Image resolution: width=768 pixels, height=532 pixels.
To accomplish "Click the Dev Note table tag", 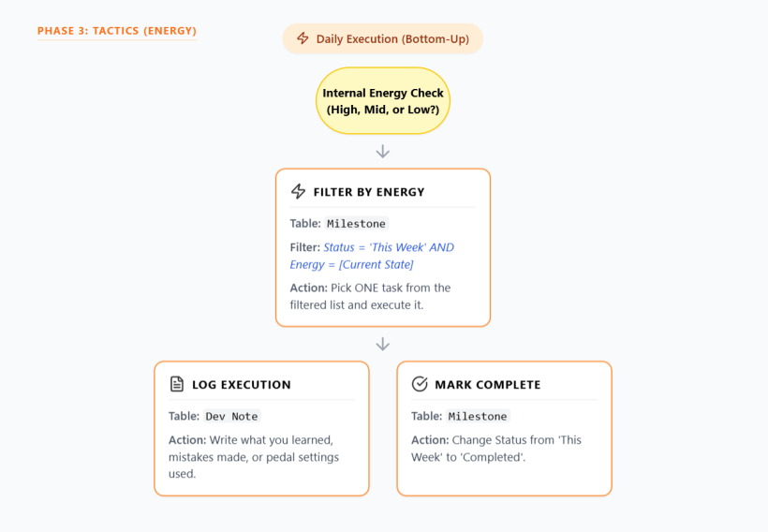I will pyautogui.click(x=231, y=416).
